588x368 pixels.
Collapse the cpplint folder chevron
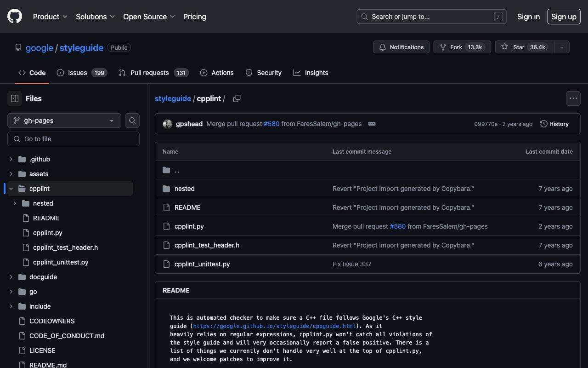coord(11,189)
